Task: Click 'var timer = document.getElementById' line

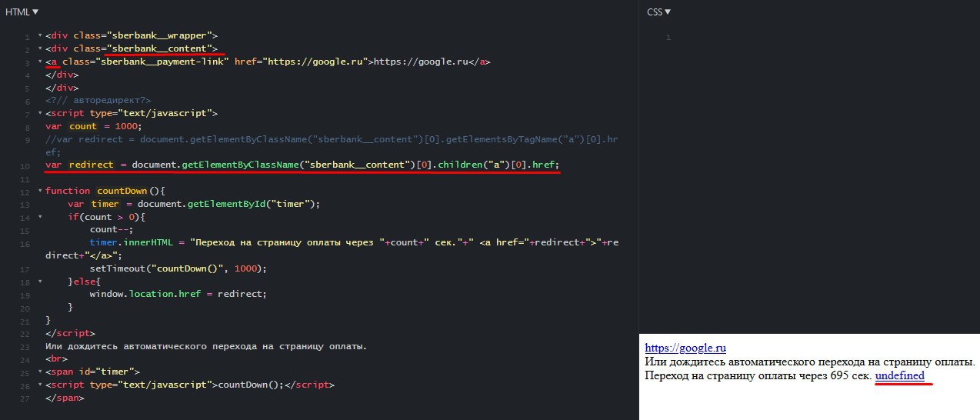Action: [193, 204]
